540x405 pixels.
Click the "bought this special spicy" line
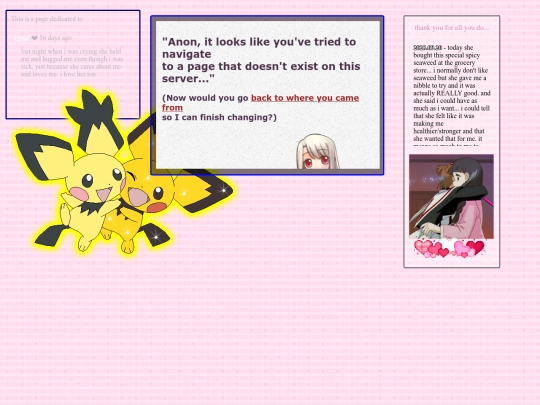[447, 55]
